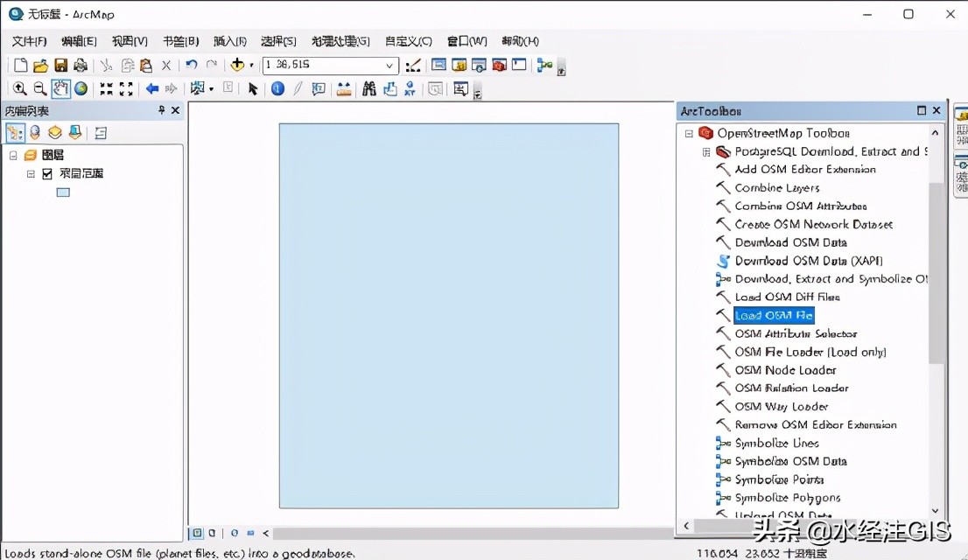Switch to List By Source

tap(35, 133)
